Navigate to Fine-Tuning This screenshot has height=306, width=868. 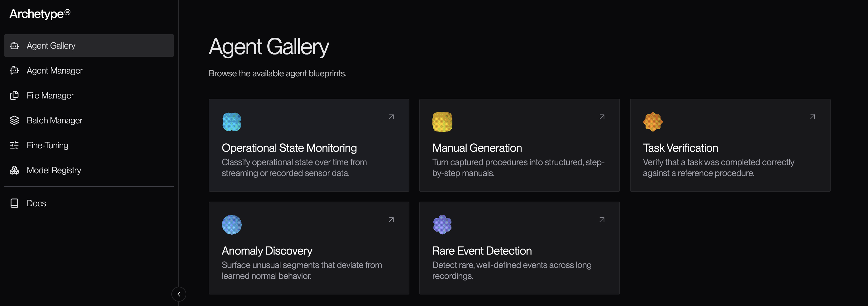click(89, 145)
